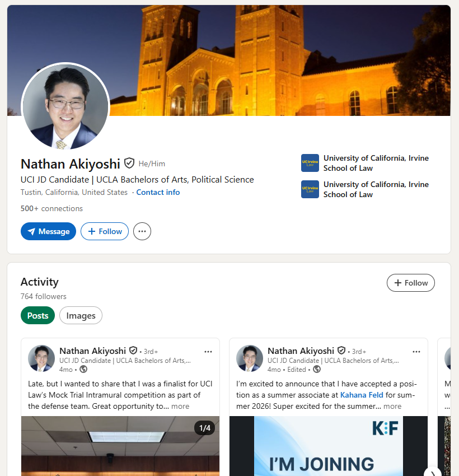459x476 pixels.
Task: Click Follow button in Activity section
Action: pyautogui.click(x=411, y=283)
